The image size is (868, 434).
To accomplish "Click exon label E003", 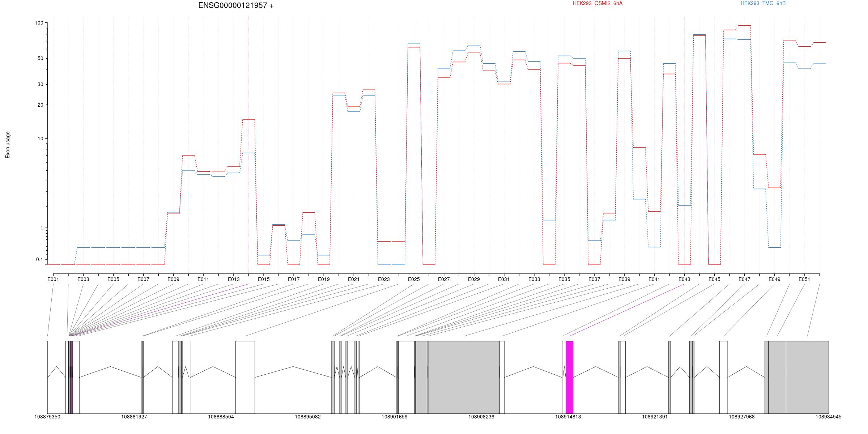I will (83, 279).
